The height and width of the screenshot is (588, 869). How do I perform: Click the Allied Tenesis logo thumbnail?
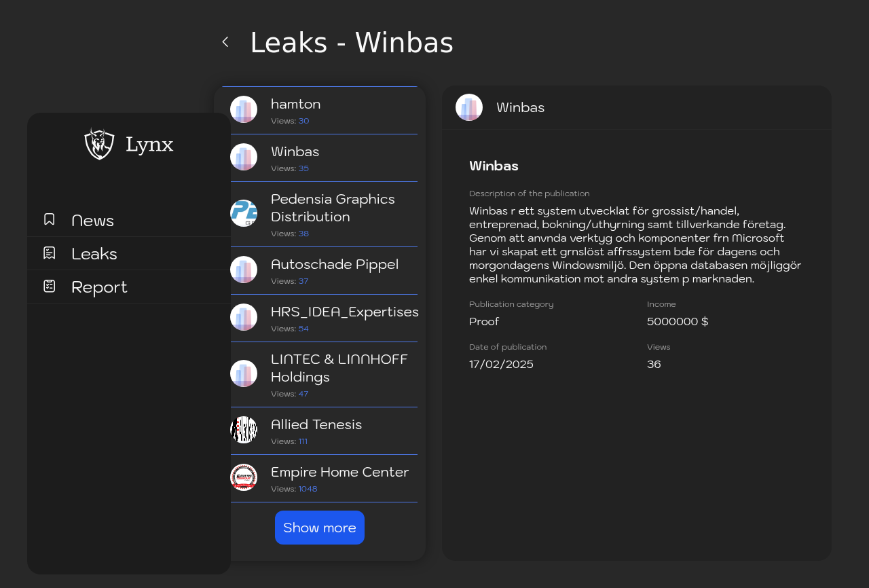[244, 430]
